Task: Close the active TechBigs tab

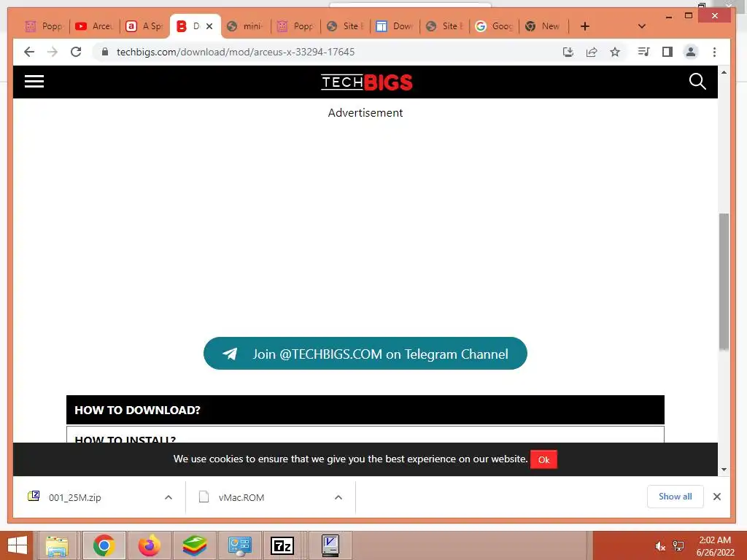Action: point(209,26)
